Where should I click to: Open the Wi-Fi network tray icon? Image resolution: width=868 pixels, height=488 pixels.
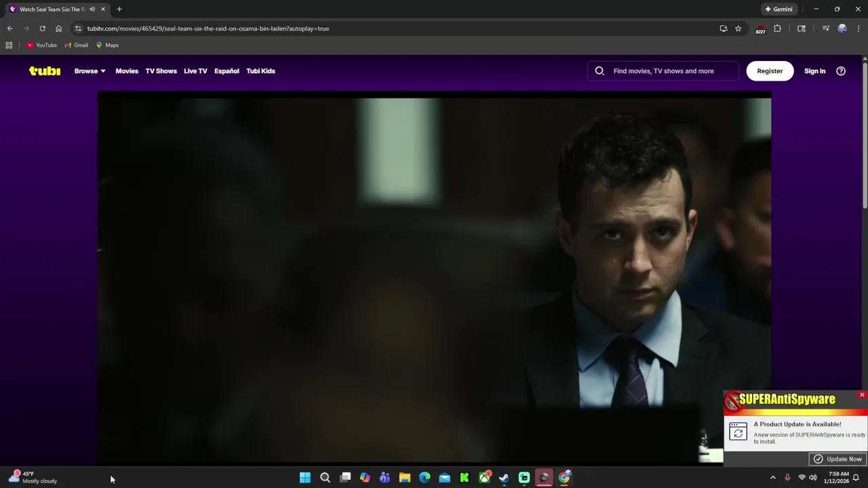[802, 478]
